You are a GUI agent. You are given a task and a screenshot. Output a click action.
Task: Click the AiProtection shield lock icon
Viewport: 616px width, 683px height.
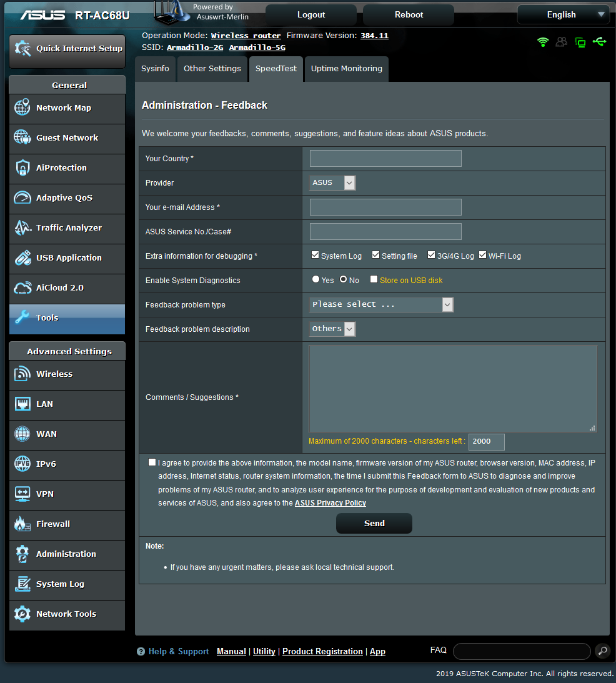pyautogui.click(x=22, y=167)
